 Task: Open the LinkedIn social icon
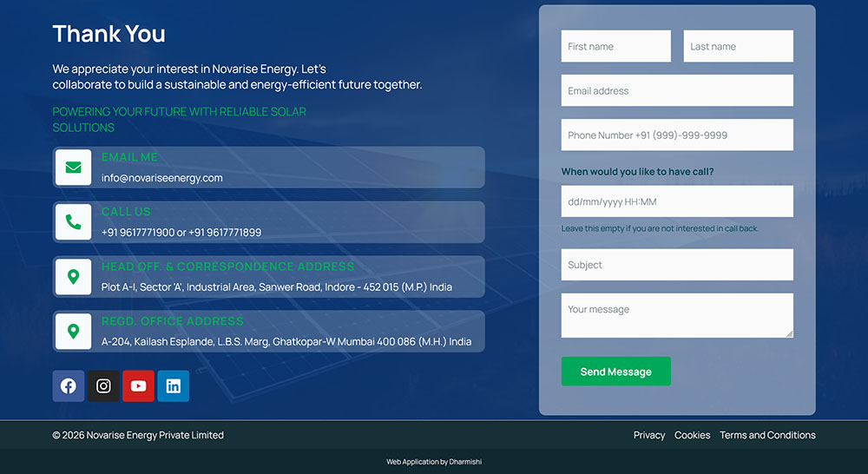(174, 386)
